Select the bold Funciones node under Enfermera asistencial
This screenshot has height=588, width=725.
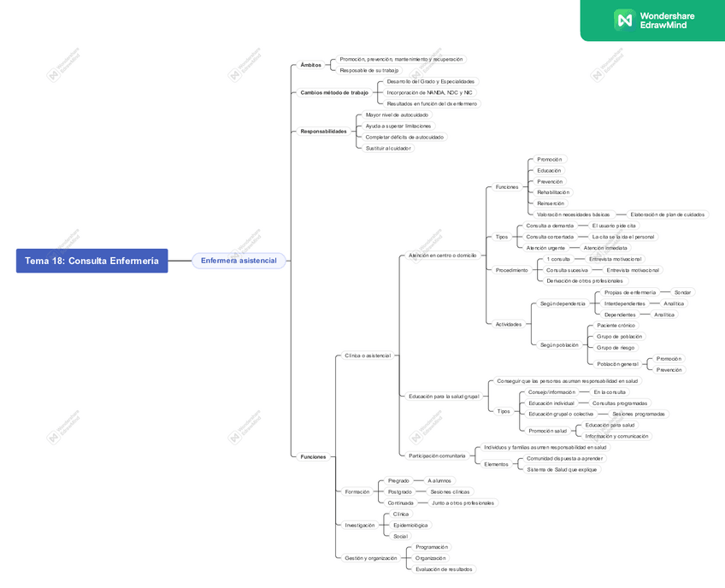tap(313, 456)
